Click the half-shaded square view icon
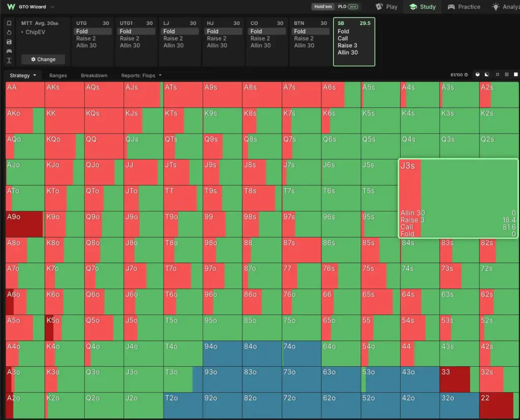Image resolution: width=520 pixels, height=420 pixels. point(487,75)
